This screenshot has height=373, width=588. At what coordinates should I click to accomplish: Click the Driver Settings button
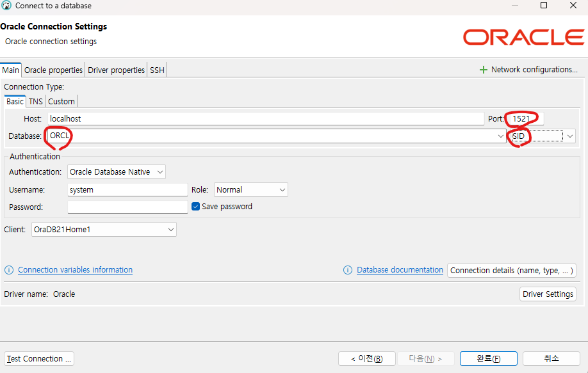(548, 294)
